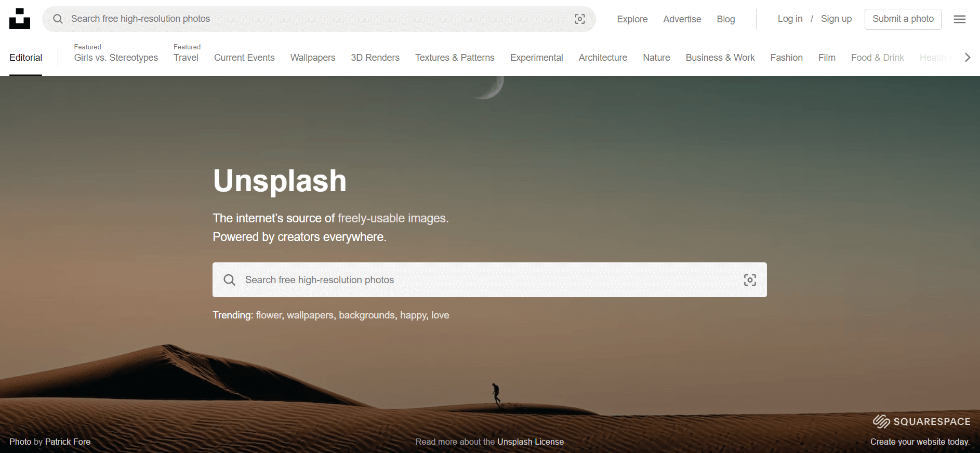The image size is (980, 453).
Task: Click trending term backgrounds
Action: pos(367,315)
